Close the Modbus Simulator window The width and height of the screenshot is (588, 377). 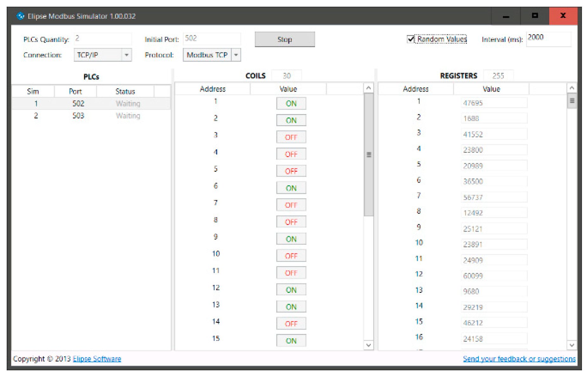(x=563, y=16)
